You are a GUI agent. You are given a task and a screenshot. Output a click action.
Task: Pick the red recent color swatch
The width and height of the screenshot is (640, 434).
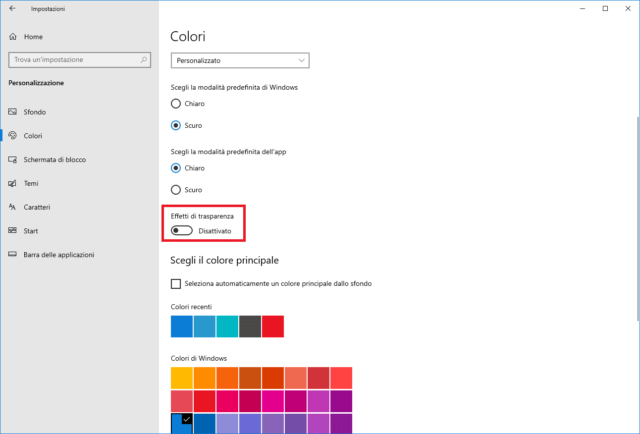click(273, 326)
